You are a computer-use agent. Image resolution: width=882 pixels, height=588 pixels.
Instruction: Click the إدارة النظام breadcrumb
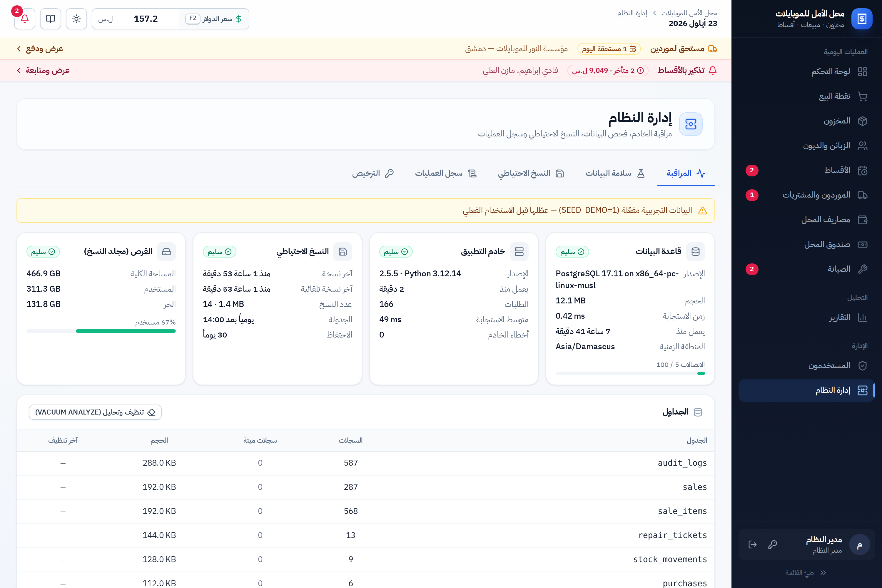pos(632,13)
